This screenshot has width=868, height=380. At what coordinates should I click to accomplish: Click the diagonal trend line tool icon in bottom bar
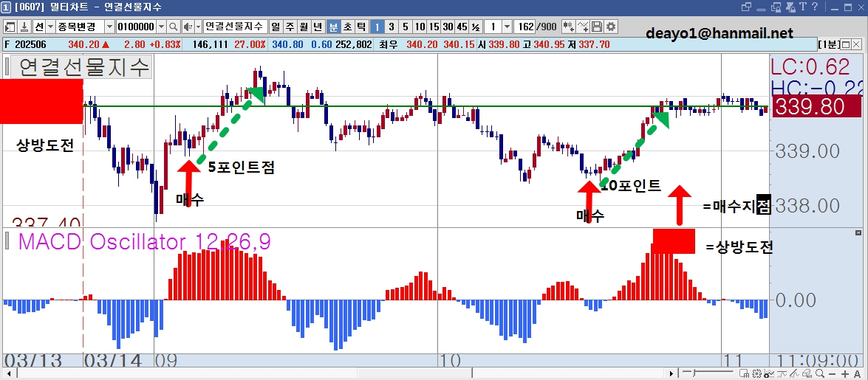pyautogui.click(x=794, y=374)
